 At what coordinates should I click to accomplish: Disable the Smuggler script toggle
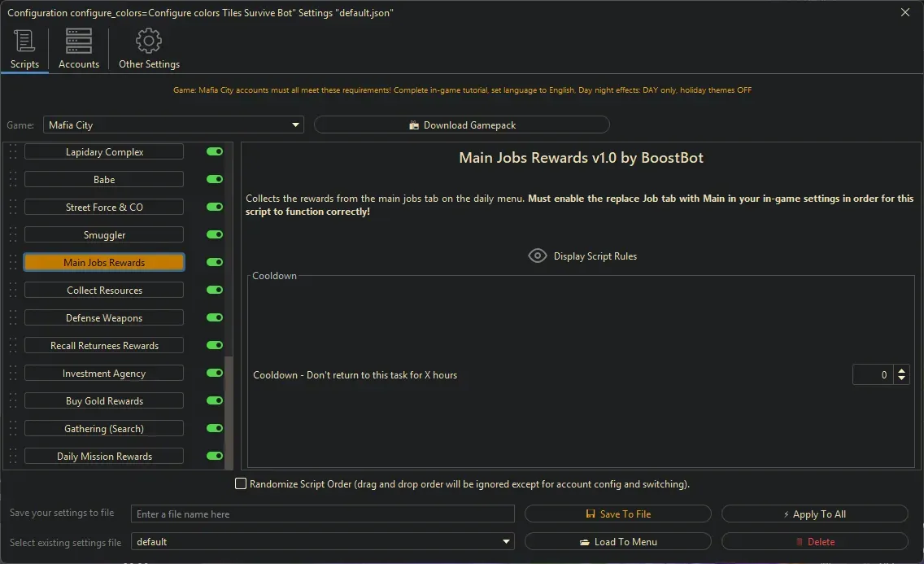(214, 234)
